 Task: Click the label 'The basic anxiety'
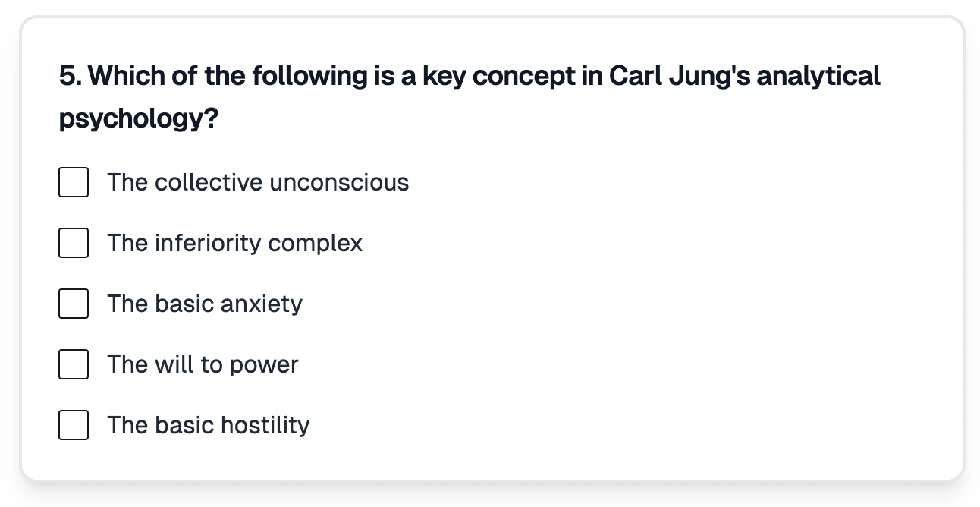(204, 304)
